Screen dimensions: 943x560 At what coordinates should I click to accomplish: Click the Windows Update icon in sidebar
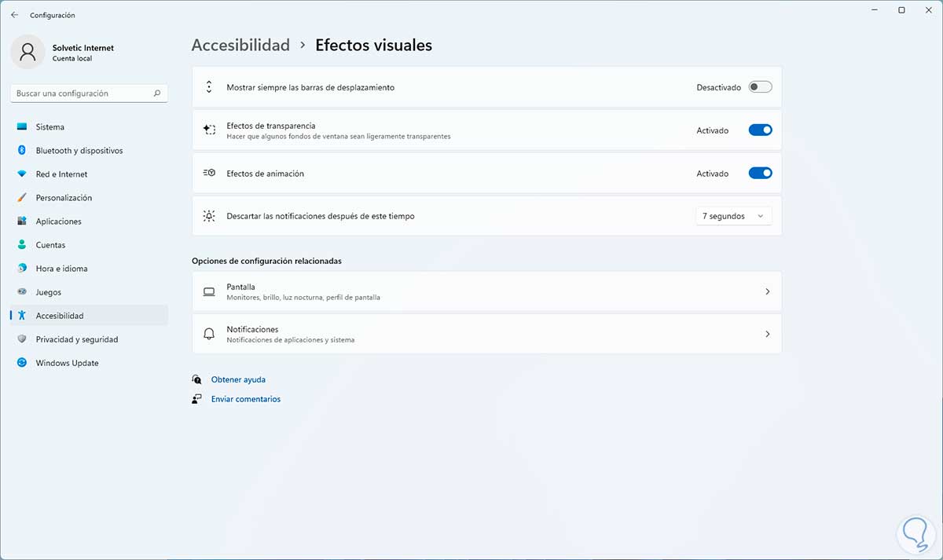coord(22,363)
